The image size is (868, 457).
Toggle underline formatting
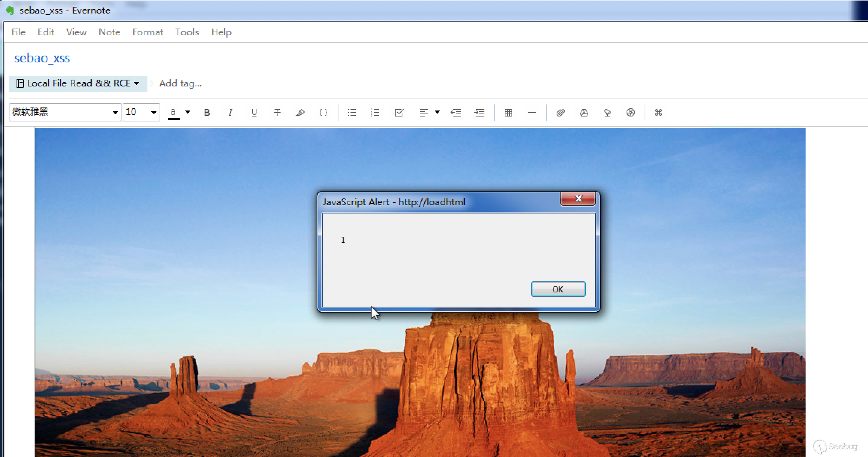pyautogui.click(x=254, y=112)
